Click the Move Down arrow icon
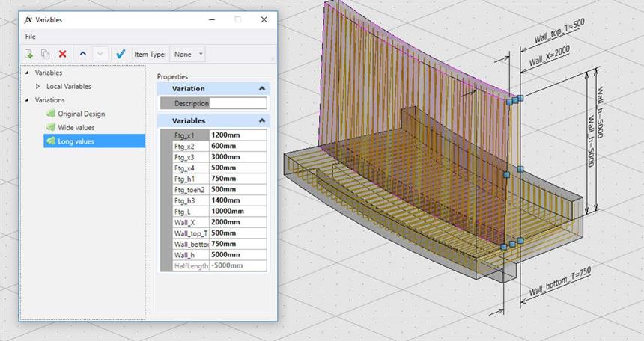Viewport: 644px width, 341px height. [100, 55]
